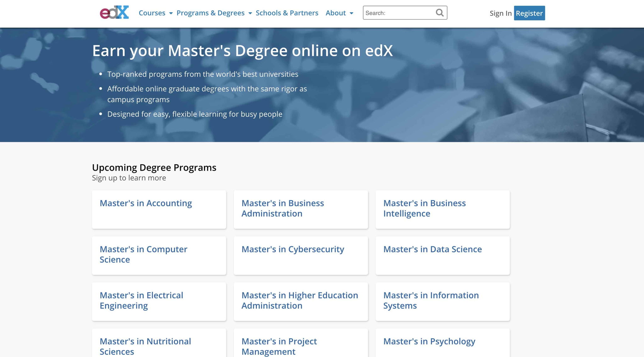Click 'Top-ranked programs' bullet text

pos(203,74)
